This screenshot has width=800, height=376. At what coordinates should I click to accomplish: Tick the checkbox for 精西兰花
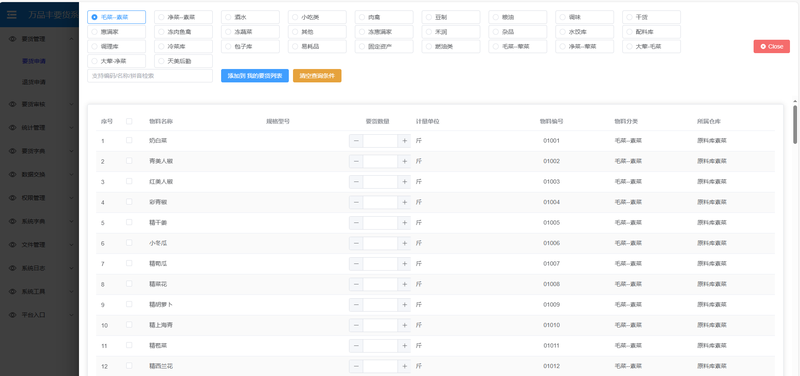tap(129, 366)
